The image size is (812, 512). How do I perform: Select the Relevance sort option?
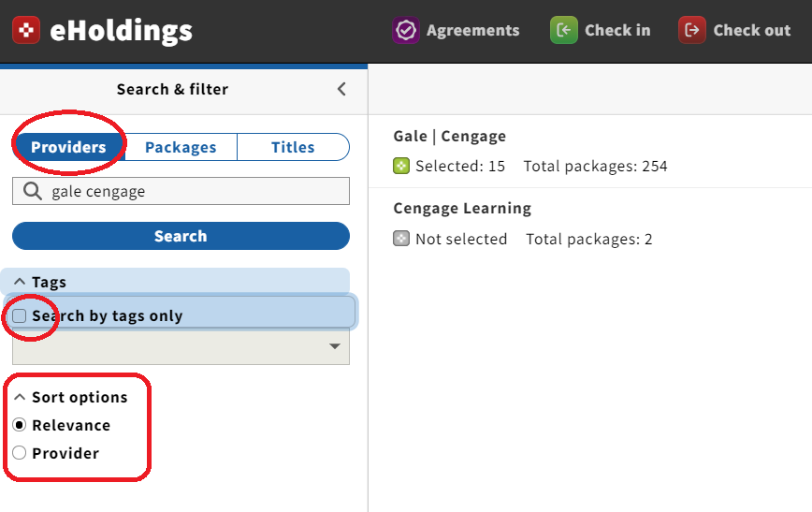19,425
